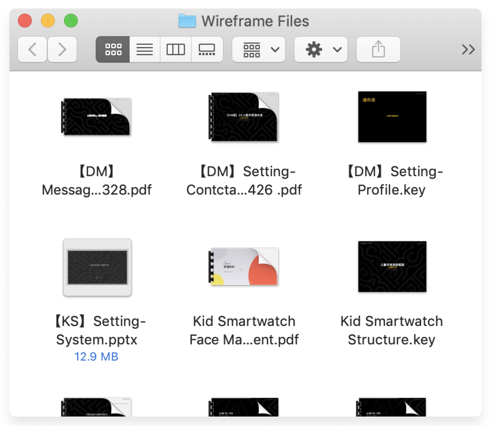The height and width of the screenshot is (426, 504).
Task: Click the file name 【DM】Messag...328.pdf
Action: (x=97, y=180)
